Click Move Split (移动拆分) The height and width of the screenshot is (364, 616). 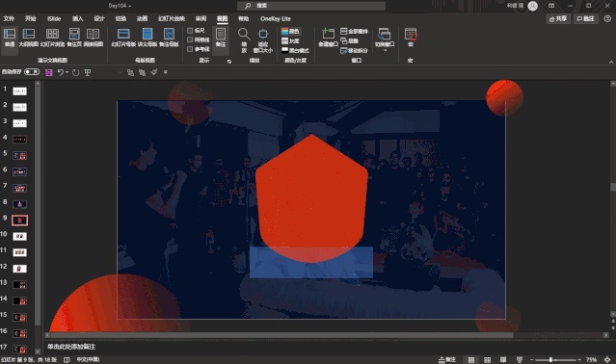click(x=354, y=51)
